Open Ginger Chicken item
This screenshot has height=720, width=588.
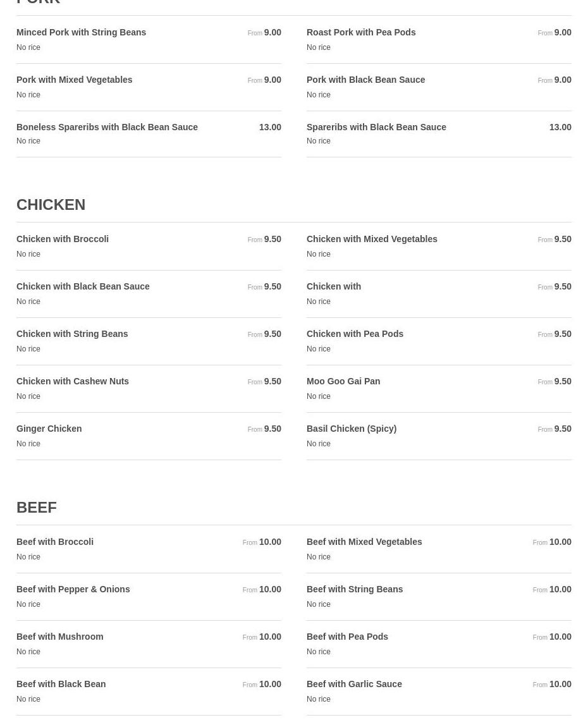click(149, 436)
